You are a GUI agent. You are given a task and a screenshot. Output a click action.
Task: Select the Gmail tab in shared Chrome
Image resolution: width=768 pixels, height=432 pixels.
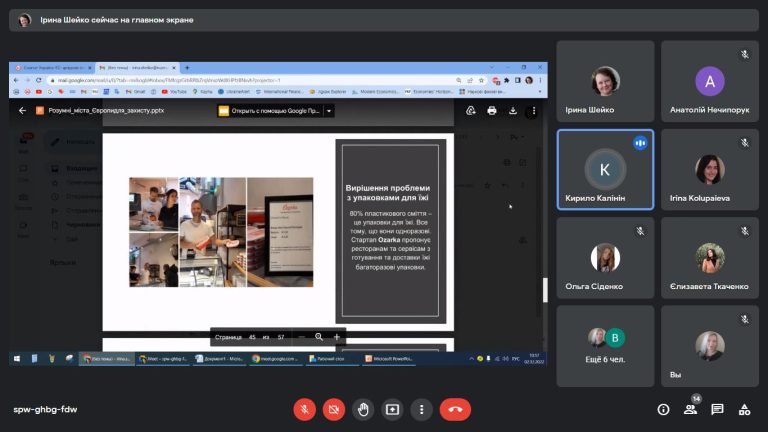(137, 68)
